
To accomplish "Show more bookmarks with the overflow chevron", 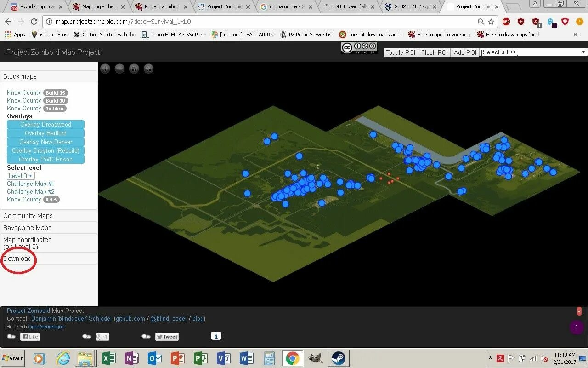I will pos(575,34).
